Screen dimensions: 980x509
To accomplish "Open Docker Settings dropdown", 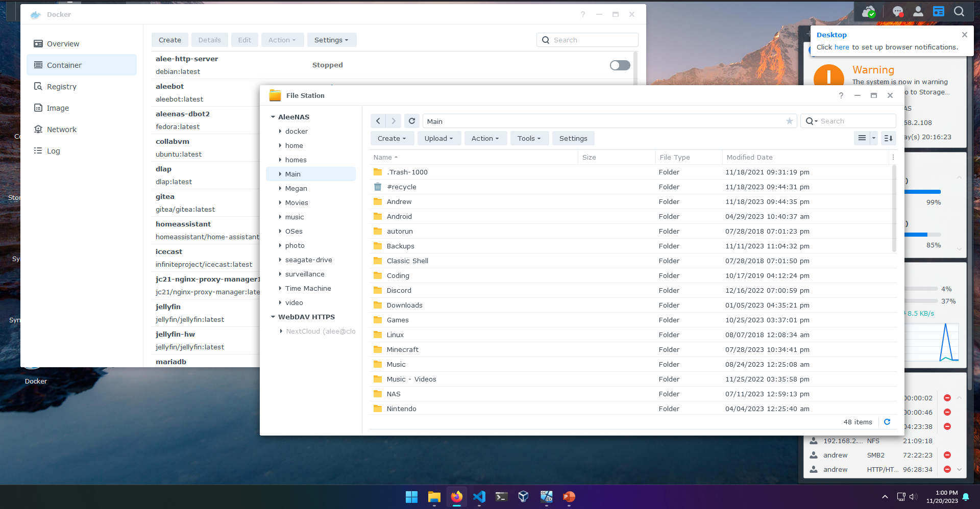I will pyautogui.click(x=331, y=40).
